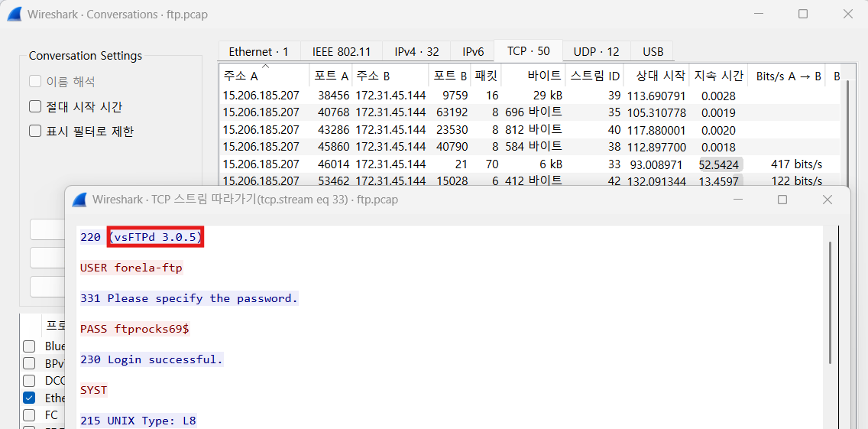Open the IPv6 tab

click(473, 51)
